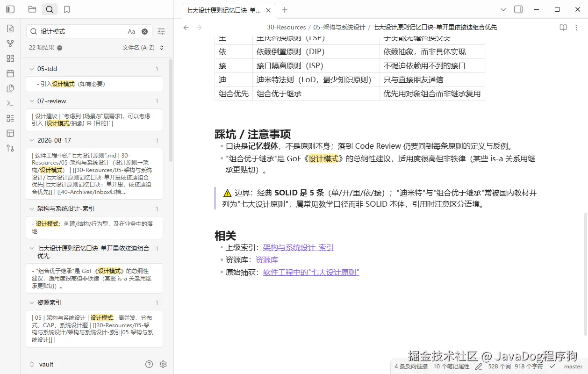
Task: Click the master branch status item
Action: (x=574, y=367)
